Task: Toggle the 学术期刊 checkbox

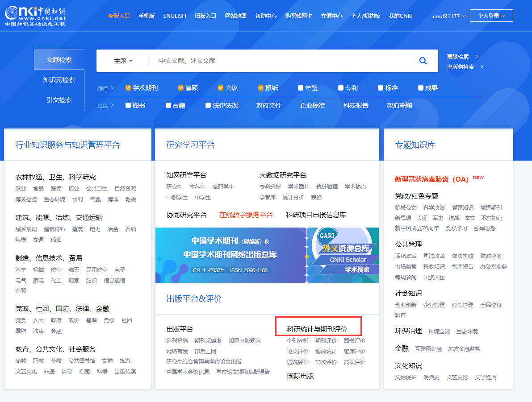Action: point(128,88)
